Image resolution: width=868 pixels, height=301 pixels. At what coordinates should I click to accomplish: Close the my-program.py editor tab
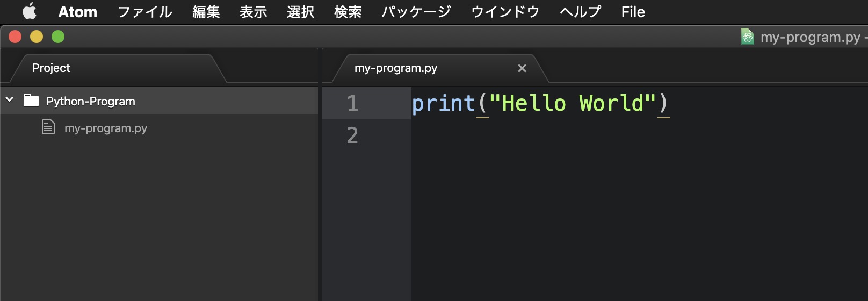pos(522,68)
